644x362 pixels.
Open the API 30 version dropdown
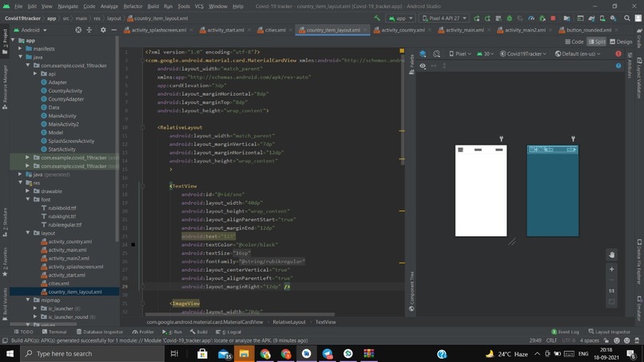click(x=485, y=54)
